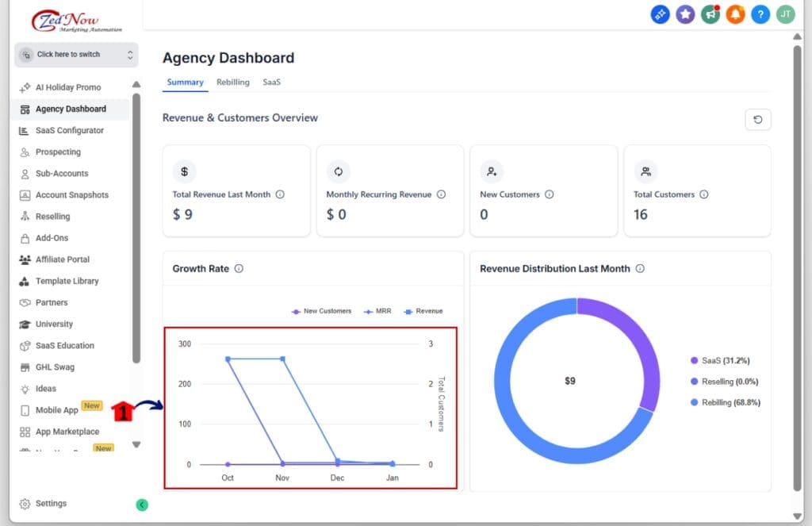The width and height of the screenshot is (812, 526).
Task: Open the SaaS tab
Action: (271, 82)
